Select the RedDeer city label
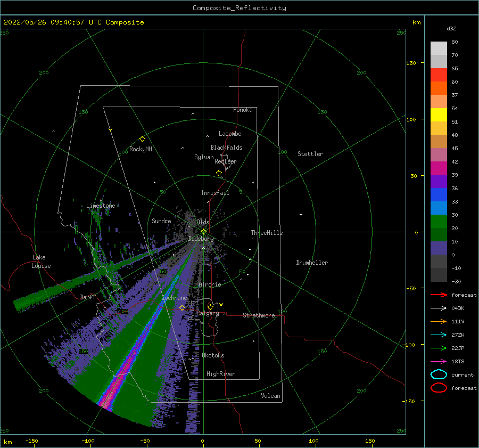Screen dimensions: 479x448 click(x=226, y=161)
